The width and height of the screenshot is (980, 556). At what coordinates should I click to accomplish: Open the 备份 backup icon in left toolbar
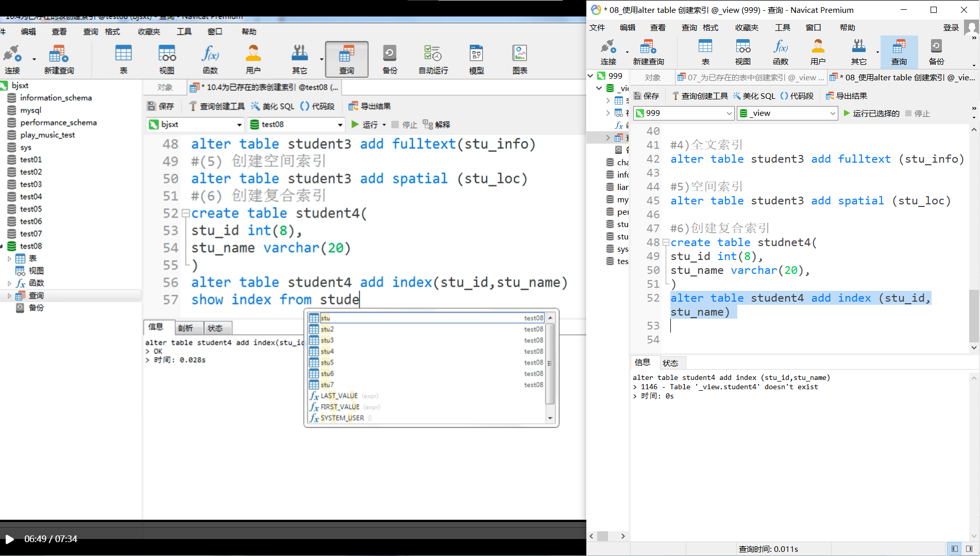pyautogui.click(x=390, y=59)
